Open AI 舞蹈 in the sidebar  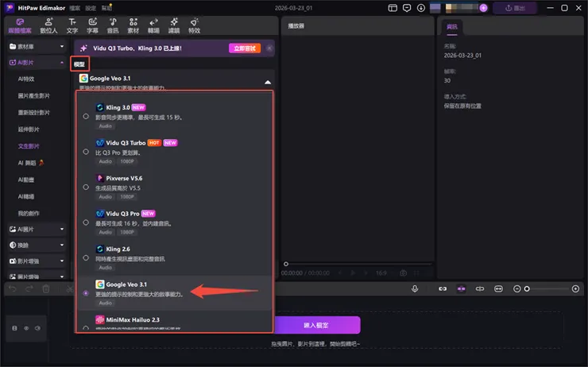coord(31,163)
